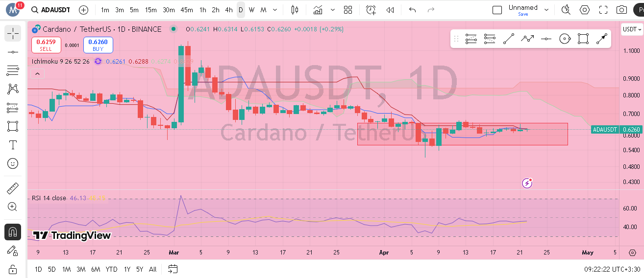Enter fullscreen mode
The width and height of the screenshot is (644, 278).
tap(603, 10)
